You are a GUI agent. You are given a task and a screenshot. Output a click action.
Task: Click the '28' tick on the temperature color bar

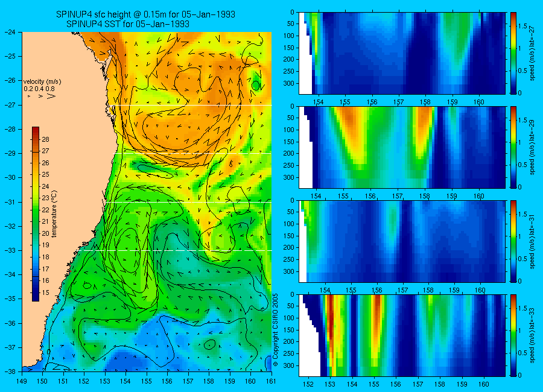click(45, 139)
